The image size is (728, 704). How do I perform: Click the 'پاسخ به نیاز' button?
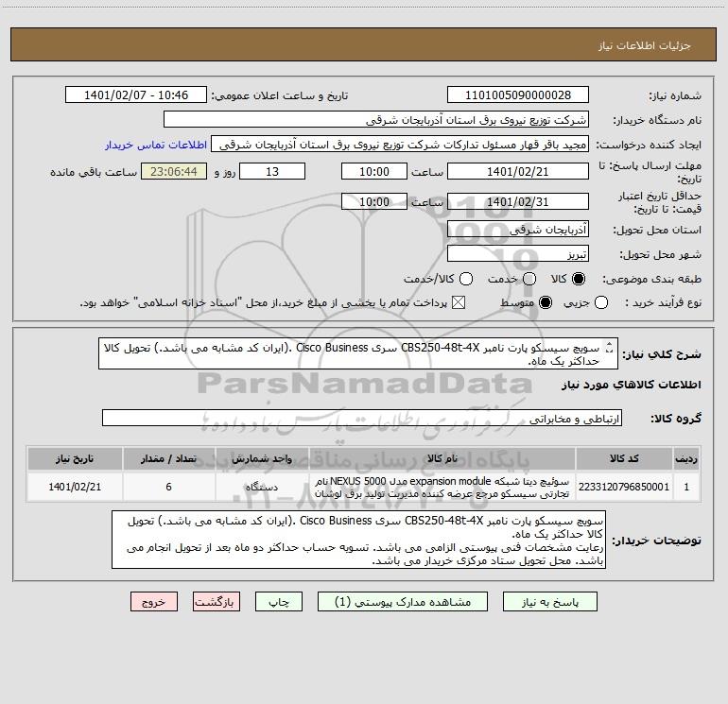(549, 602)
